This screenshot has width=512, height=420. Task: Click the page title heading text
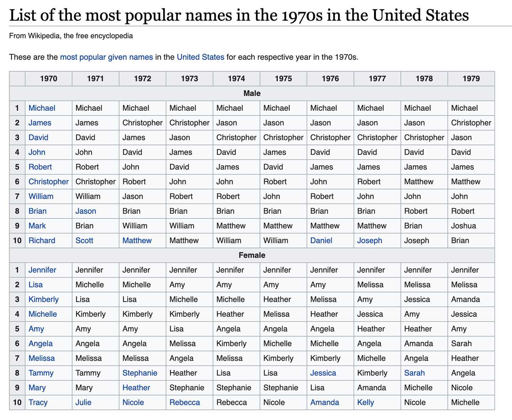239,15
